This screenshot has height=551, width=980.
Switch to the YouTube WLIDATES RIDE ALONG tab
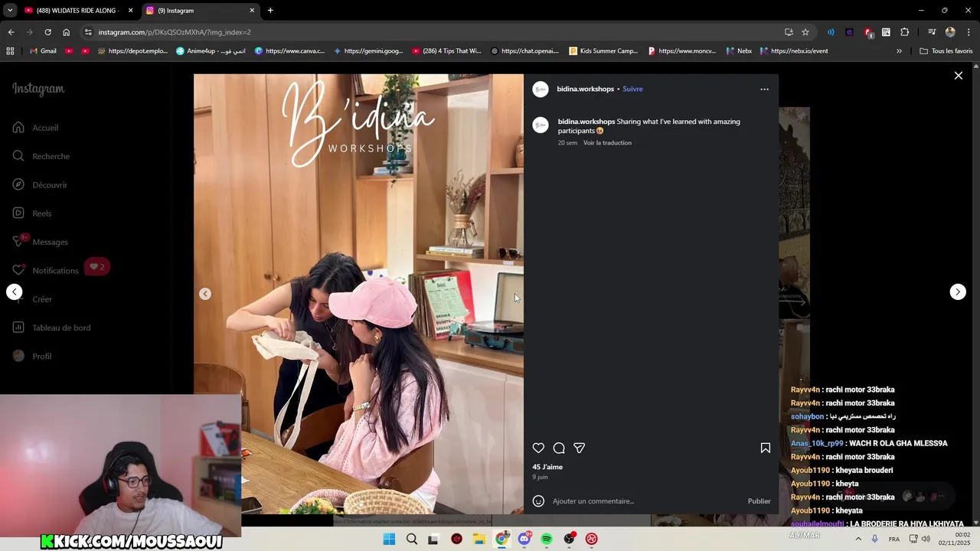[x=77, y=11]
